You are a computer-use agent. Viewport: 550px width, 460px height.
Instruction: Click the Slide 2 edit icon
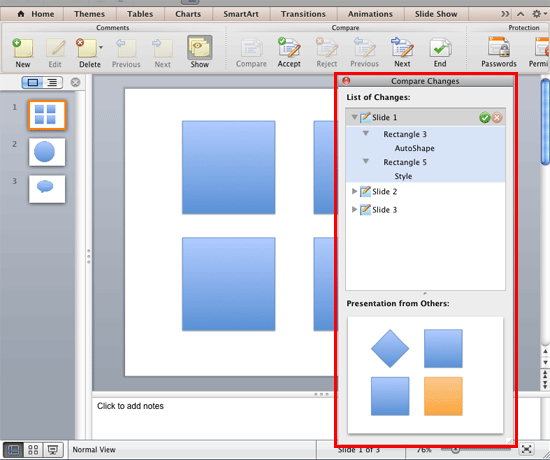[365, 192]
